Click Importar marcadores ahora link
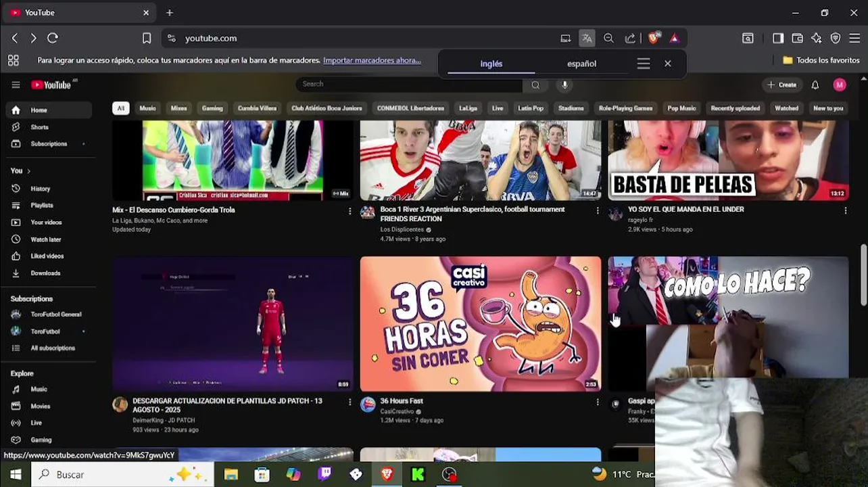This screenshot has height=487, width=868. tap(372, 60)
